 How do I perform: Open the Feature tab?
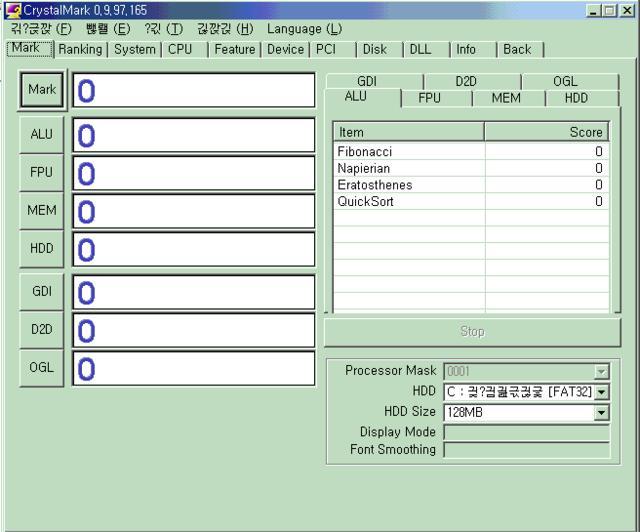235,49
